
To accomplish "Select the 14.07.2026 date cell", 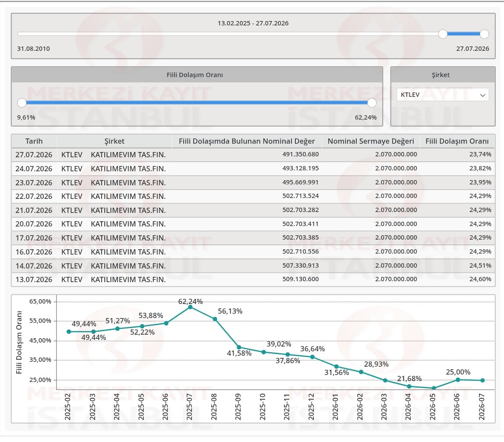I will click(34, 265).
